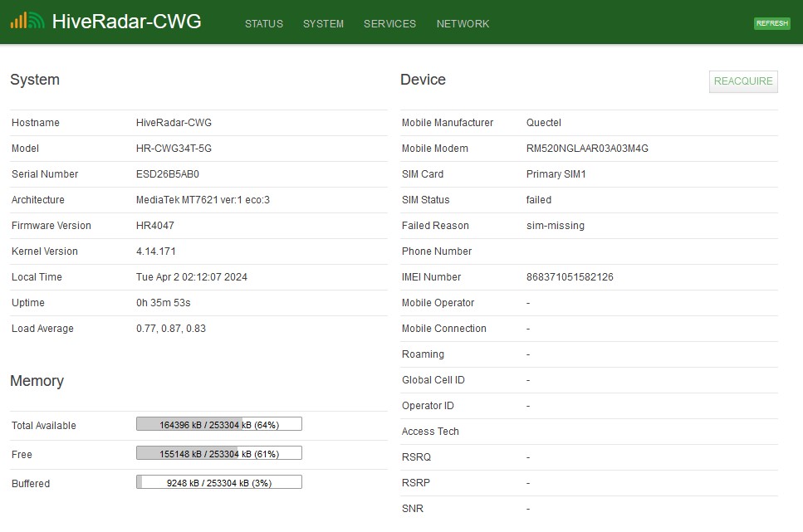Expand the NETWORK dropdown

(x=463, y=24)
